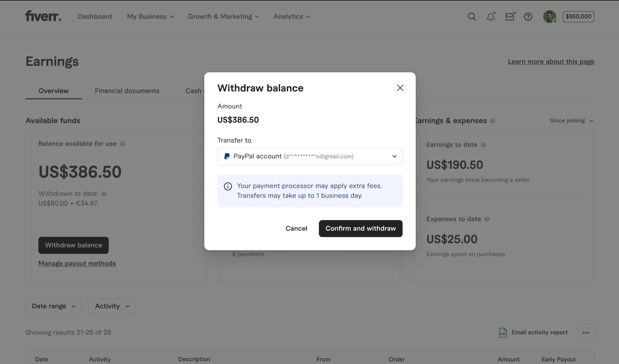The height and width of the screenshot is (364, 619).
Task: Open the three-dots more options menu
Action: click(586, 333)
